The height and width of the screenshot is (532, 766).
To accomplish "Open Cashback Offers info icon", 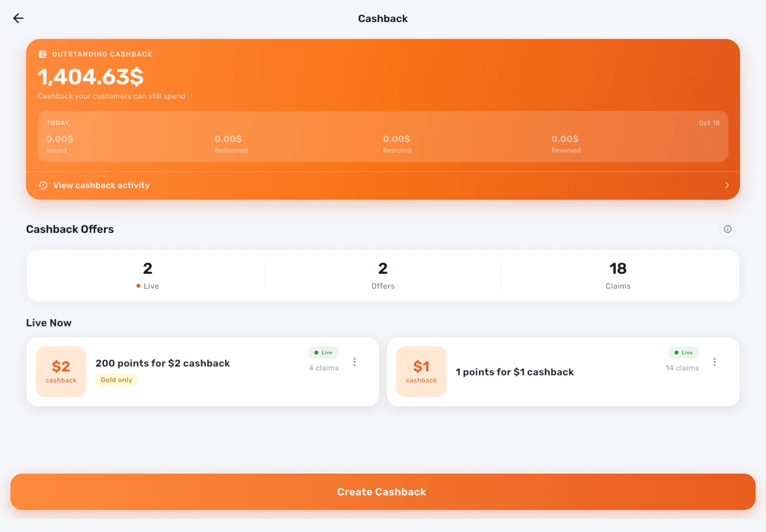I will click(728, 229).
